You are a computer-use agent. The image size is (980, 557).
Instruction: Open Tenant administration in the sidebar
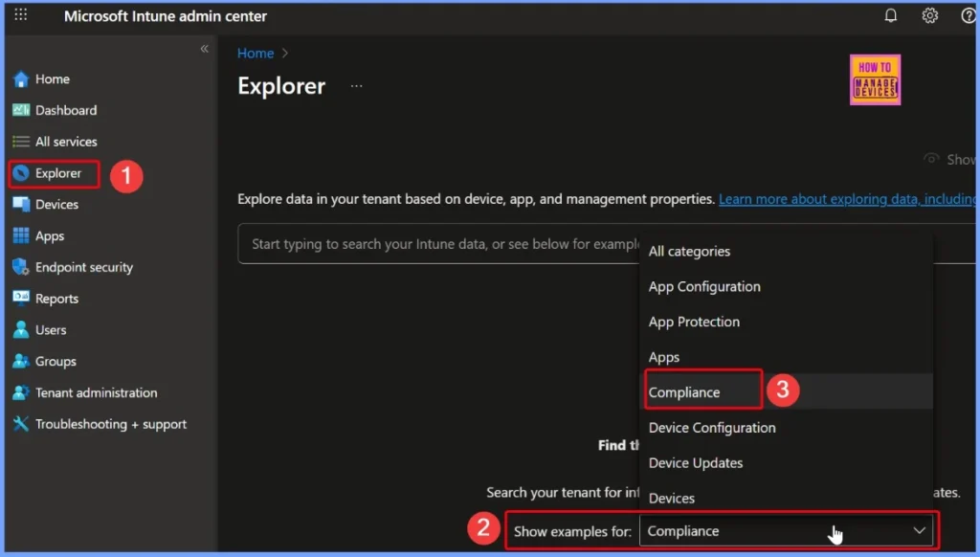(97, 392)
